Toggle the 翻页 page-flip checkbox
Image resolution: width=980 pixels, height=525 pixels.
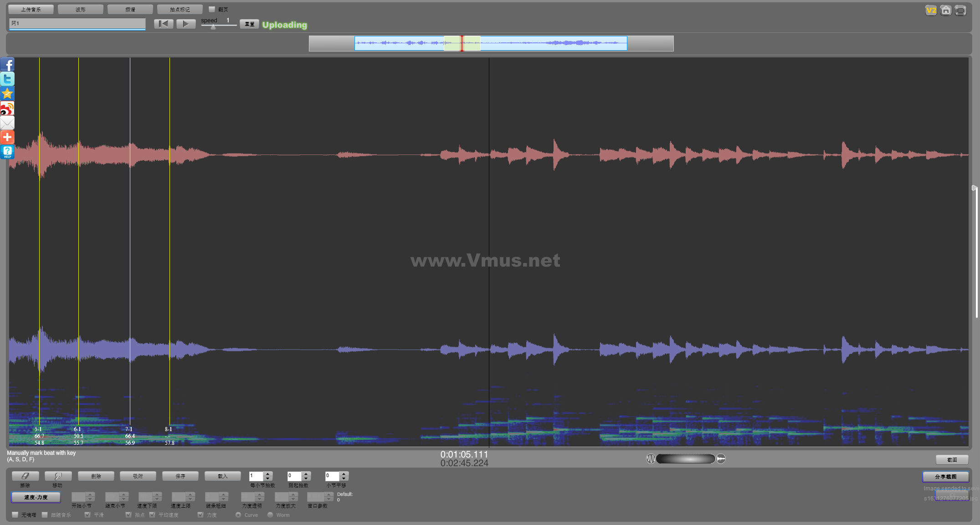pos(211,9)
